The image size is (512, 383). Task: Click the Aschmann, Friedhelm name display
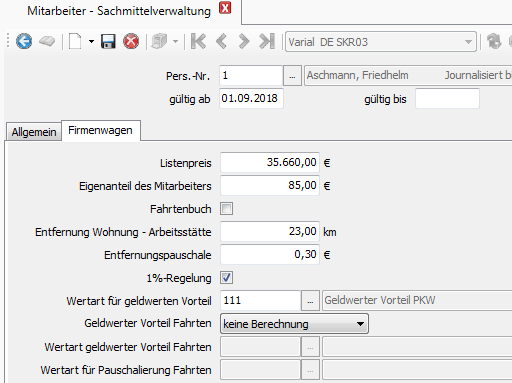point(357,75)
